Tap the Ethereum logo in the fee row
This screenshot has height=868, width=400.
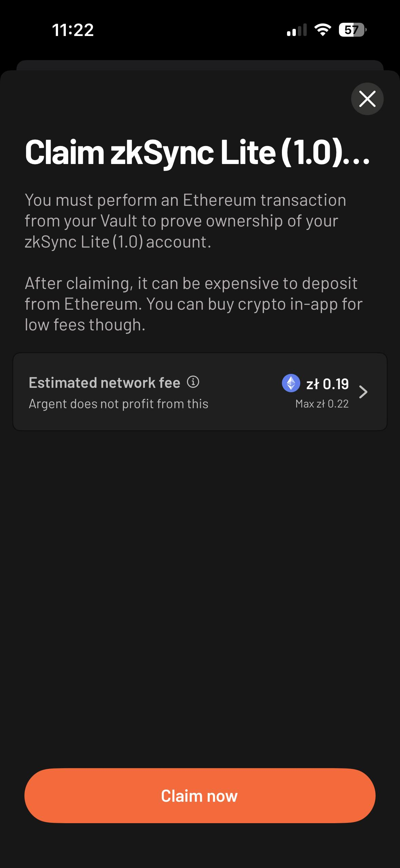pyautogui.click(x=291, y=383)
